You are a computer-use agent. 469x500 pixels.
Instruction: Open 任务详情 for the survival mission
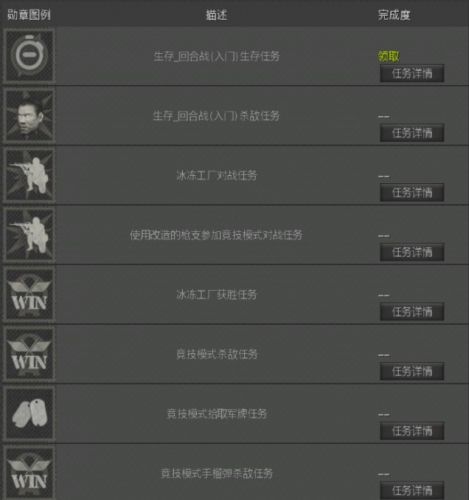412,73
